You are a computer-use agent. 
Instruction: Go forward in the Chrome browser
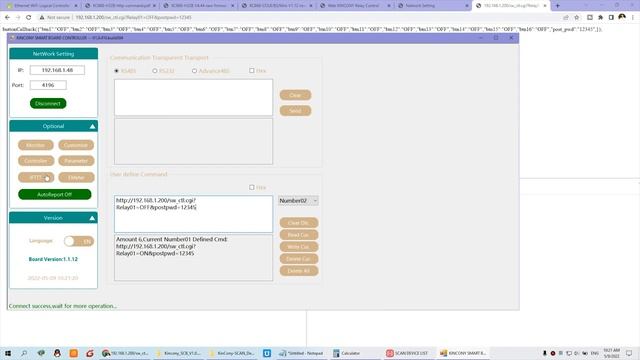[18, 18]
